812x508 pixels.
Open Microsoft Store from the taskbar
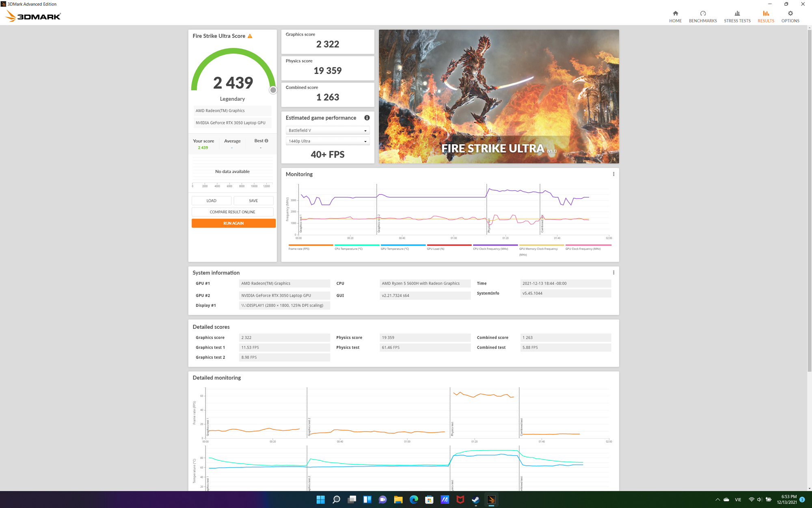(429, 499)
